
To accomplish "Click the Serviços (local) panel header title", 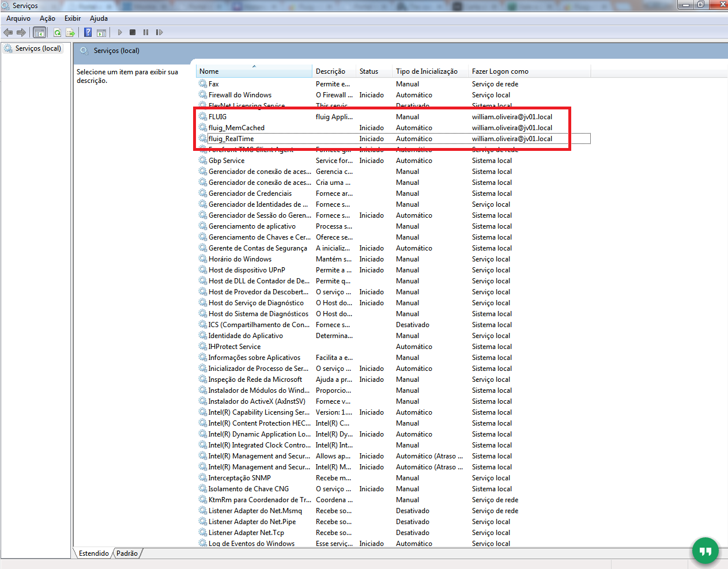I will (116, 51).
